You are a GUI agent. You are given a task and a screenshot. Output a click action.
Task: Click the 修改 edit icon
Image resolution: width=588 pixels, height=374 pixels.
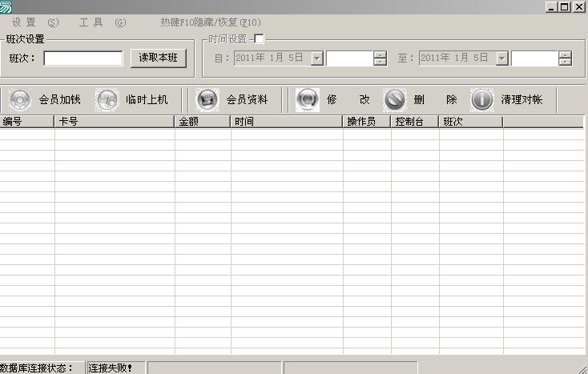point(308,99)
